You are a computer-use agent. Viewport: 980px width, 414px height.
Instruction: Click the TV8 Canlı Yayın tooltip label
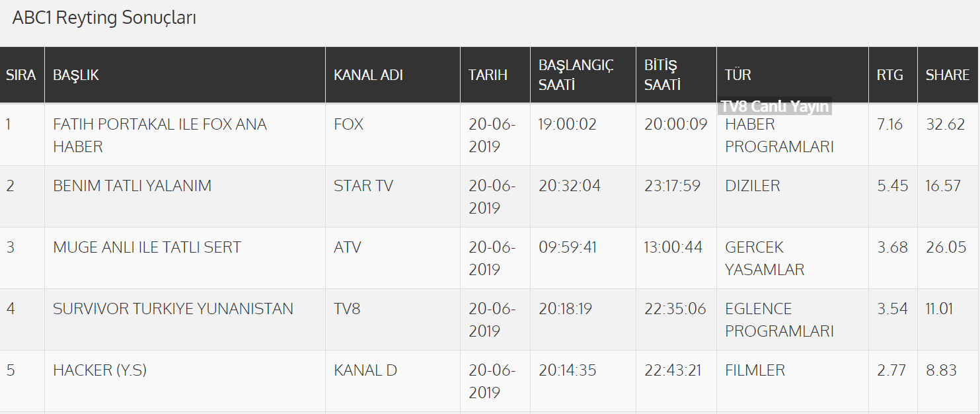pos(774,106)
